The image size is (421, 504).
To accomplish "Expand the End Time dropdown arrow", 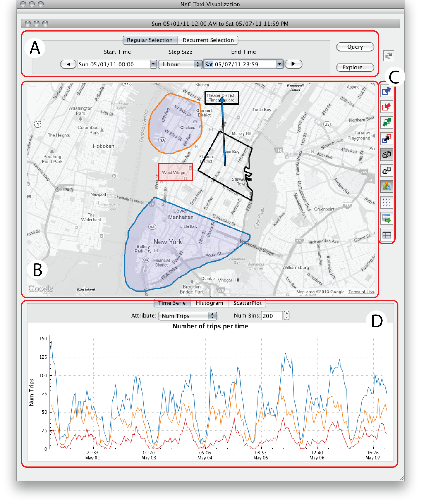I will pos(279,64).
